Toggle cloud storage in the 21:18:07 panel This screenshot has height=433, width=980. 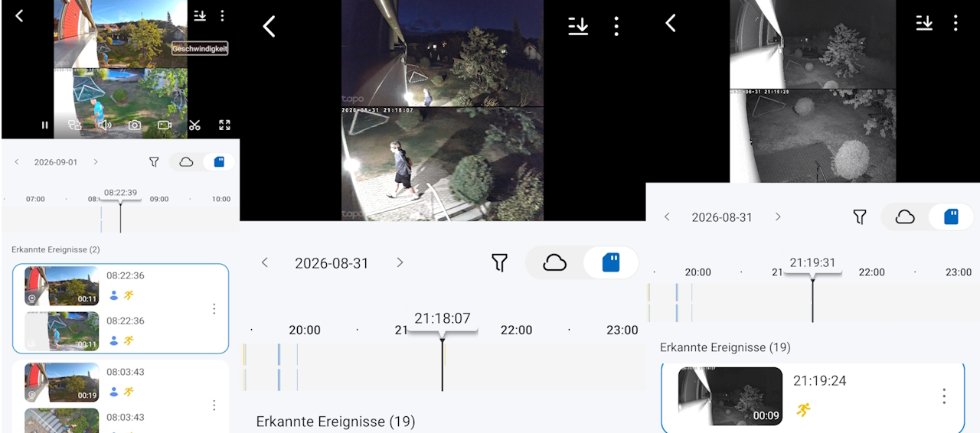coord(554,263)
